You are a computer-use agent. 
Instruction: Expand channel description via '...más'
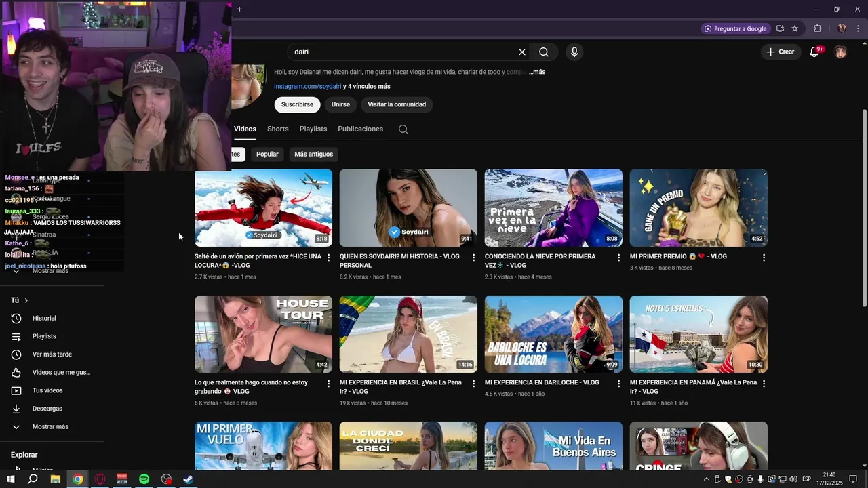click(537, 72)
